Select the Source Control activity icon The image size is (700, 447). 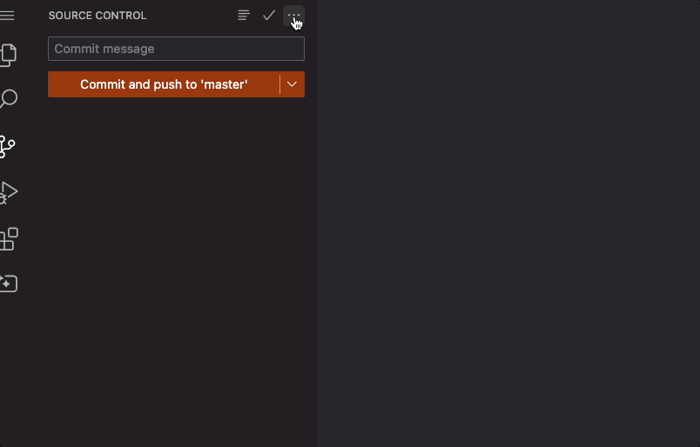(x=8, y=146)
